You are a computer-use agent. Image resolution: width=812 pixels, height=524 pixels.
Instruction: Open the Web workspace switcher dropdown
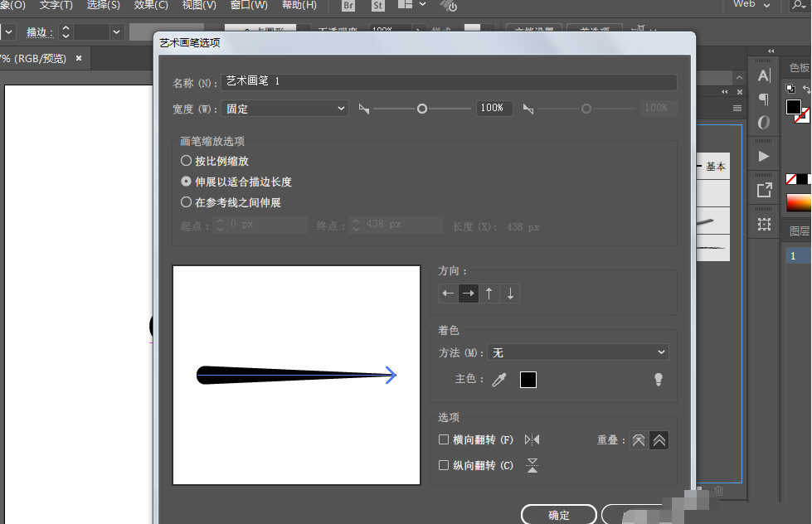click(x=749, y=7)
